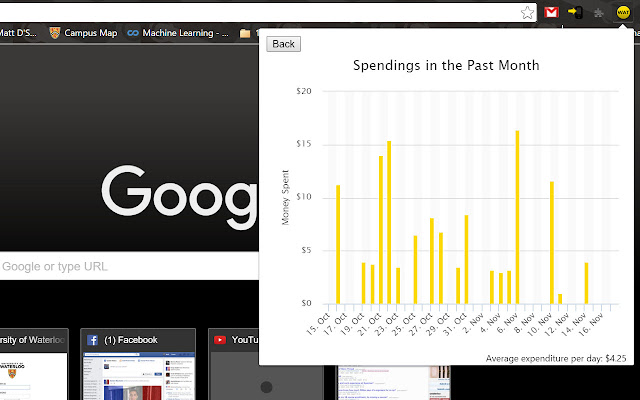Image resolution: width=640 pixels, height=400 pixels.
Task: Click the yellow arrow phone extension icon
Action: (576, 12)
